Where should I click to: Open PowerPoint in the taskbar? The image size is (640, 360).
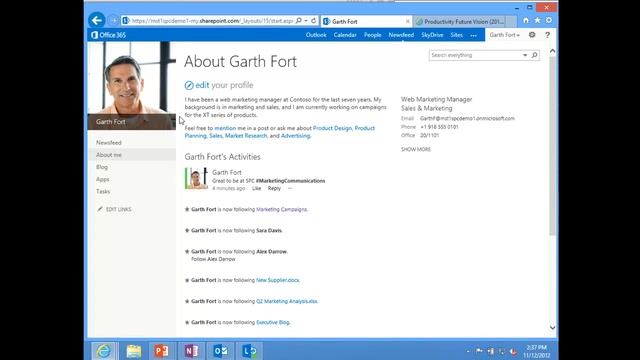[x=162, y=351]
